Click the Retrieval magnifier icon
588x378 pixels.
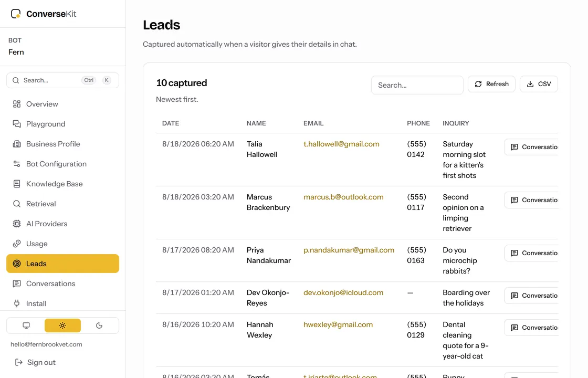pyautogui.click(x=16, y=204)
